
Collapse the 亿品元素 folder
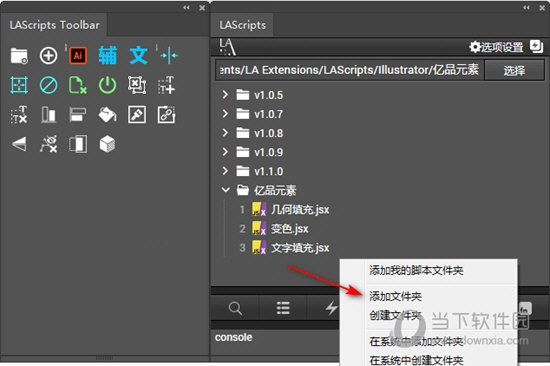225,190
